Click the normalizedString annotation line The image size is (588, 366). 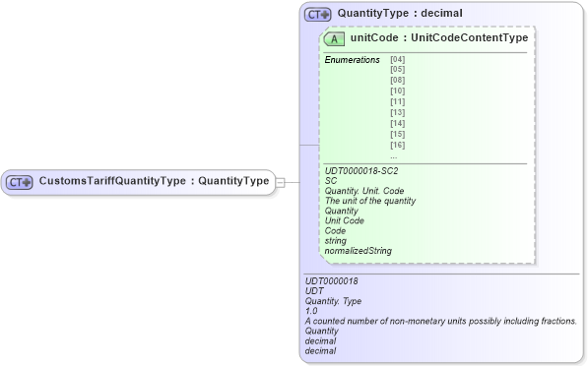pos(359,251)
